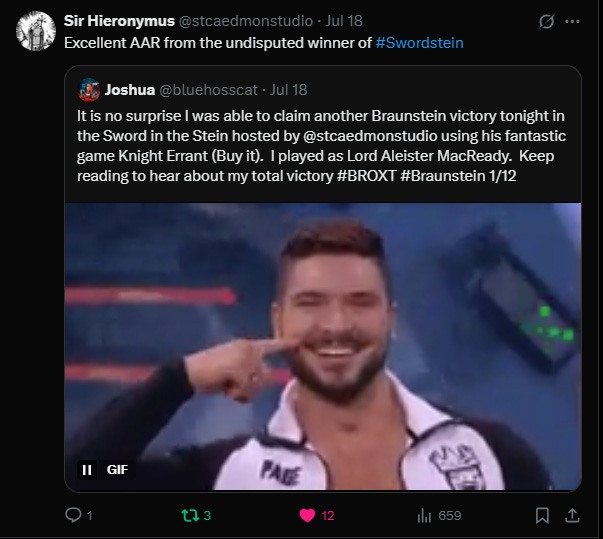Bookmark this tweet

pos(542,515)
